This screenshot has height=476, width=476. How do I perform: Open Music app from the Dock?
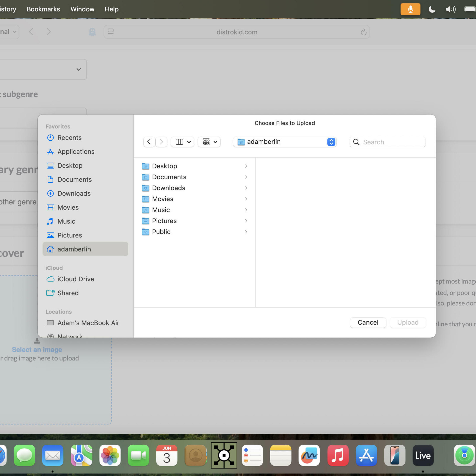tap(338, 455)
